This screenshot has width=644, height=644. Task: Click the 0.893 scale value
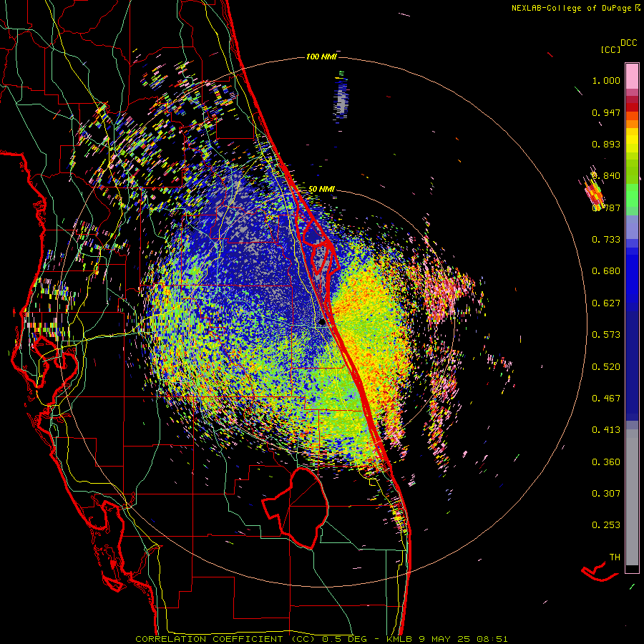(x=606, y=144)
